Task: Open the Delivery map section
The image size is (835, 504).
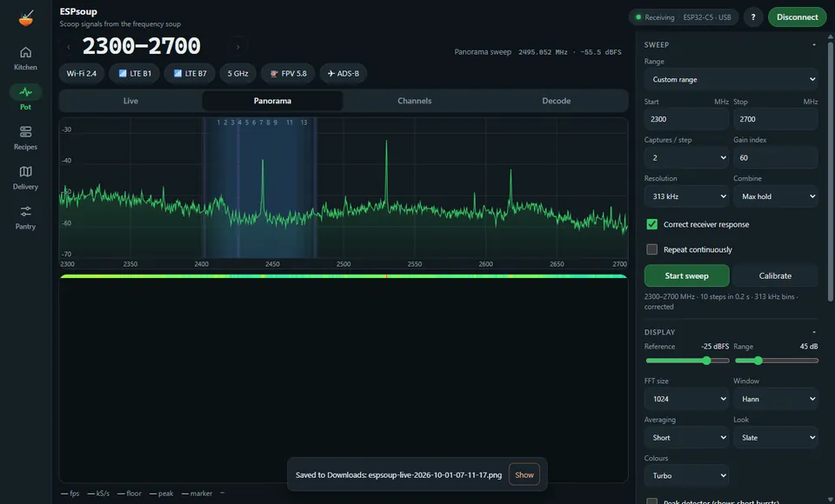Action: pos(25,178)
